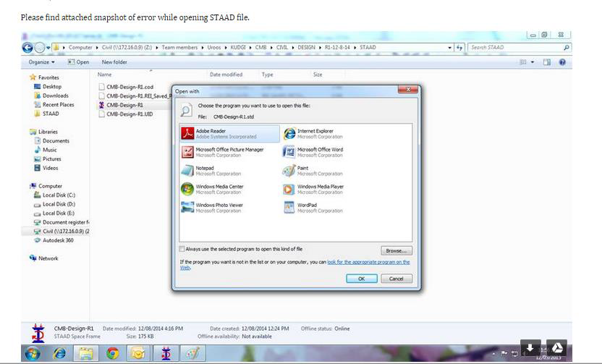
Task: Click the Explorer Back navigation arrow
Action: [27, 48]
